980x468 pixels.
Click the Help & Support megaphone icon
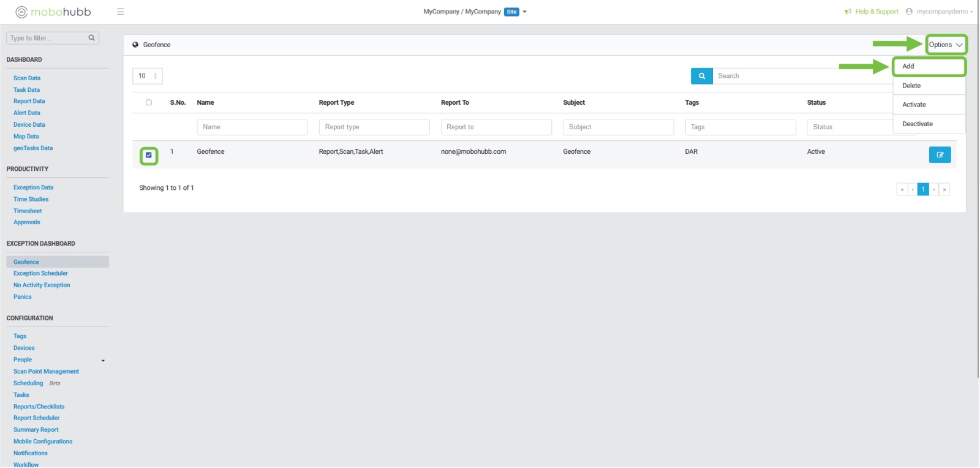(848, 12)
